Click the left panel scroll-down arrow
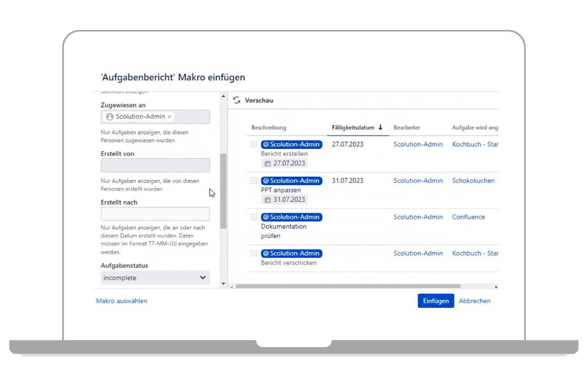 coord(223,284)
